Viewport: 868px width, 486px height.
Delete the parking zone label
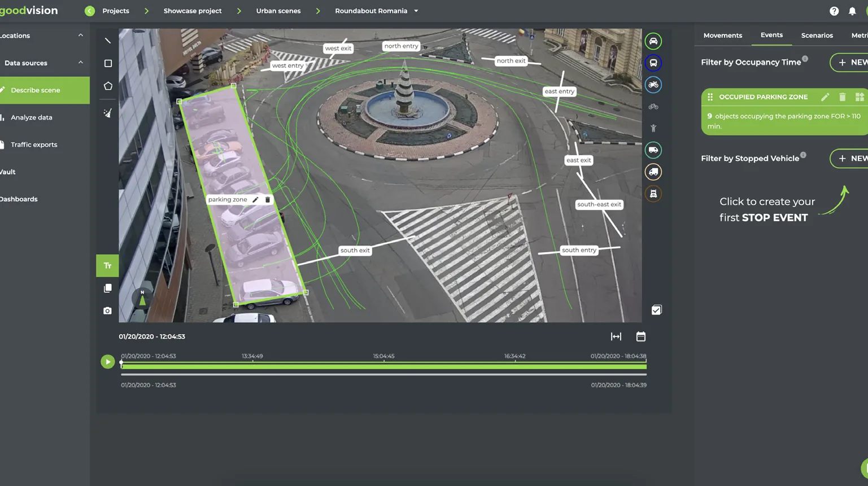point(268,199)
